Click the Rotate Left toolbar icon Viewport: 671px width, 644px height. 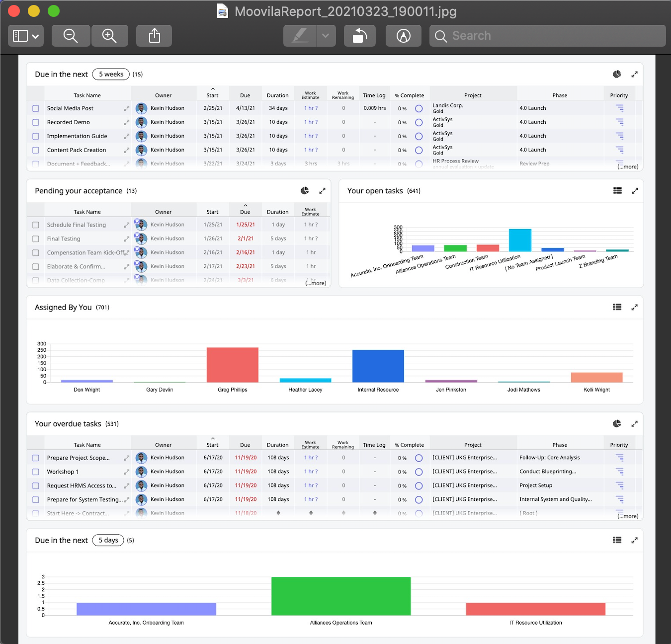click(360, 36)
